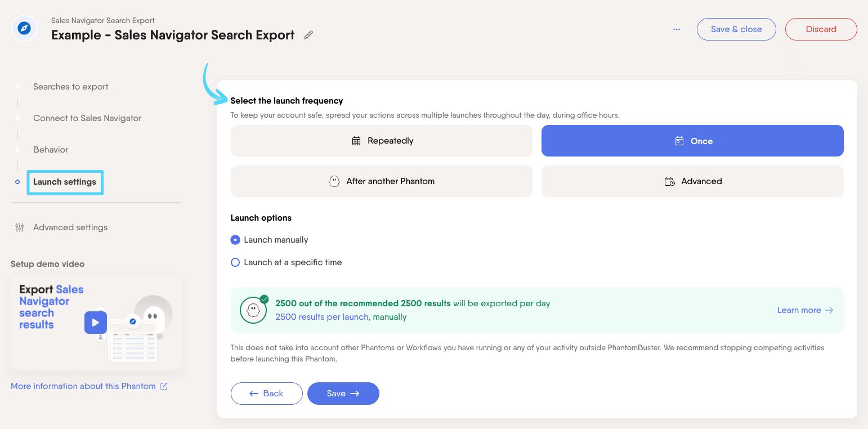Click the Example - Sales Navigator Search Export title
This screenshot has height=429, width=868.
point(173,35)
